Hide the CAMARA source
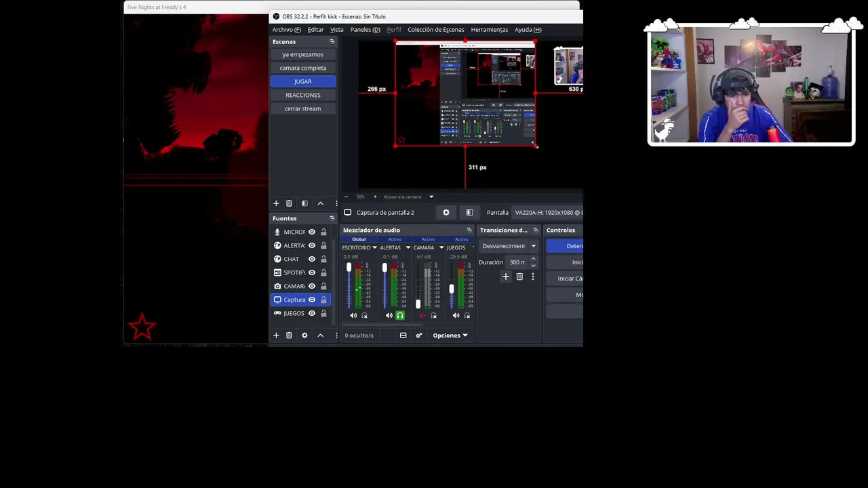 (x=312, y=286)
